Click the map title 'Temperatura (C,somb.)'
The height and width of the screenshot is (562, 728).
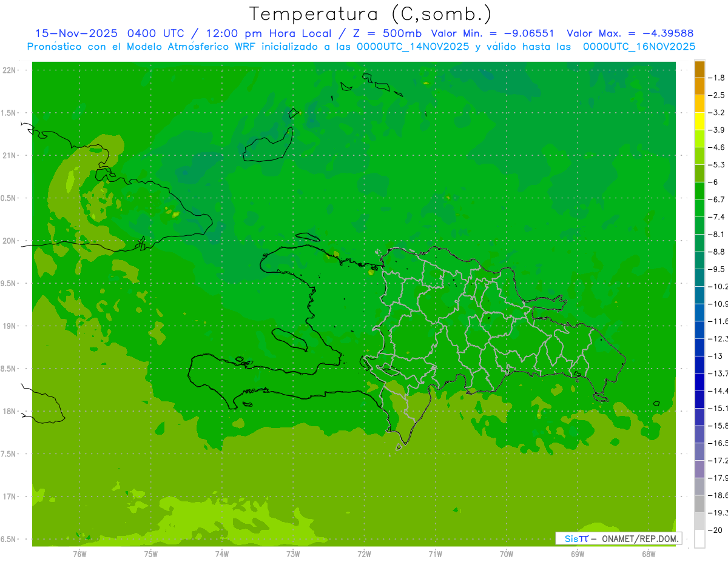[371, 13]
